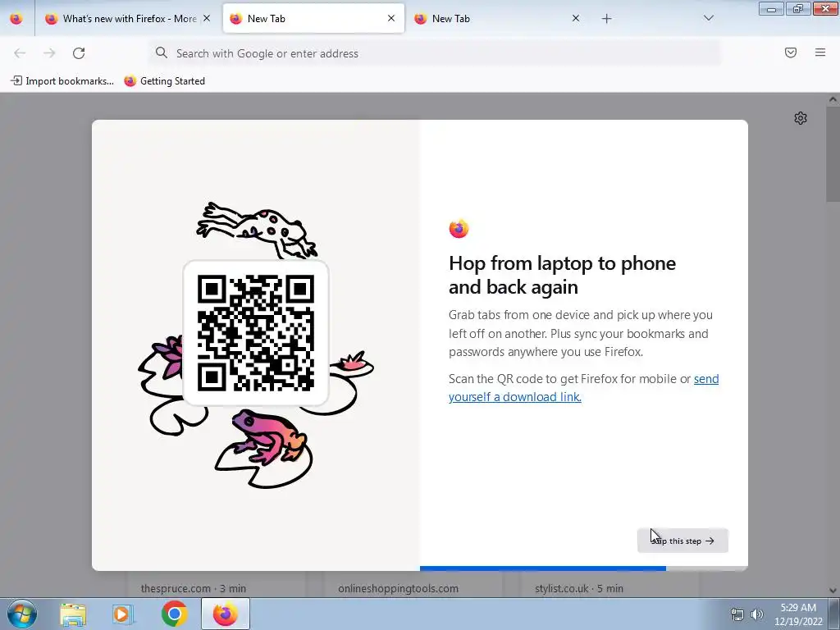Screen dimensions: 840x630
Task: Click Import bookmarks in bookmarks toolbar
Action: pos(62,81)
